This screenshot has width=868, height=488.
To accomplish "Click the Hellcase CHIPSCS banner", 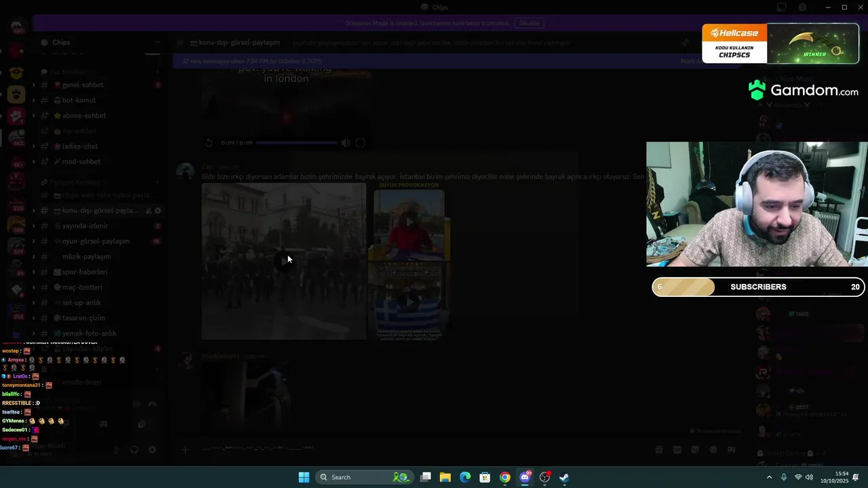I will pos(781,43).
